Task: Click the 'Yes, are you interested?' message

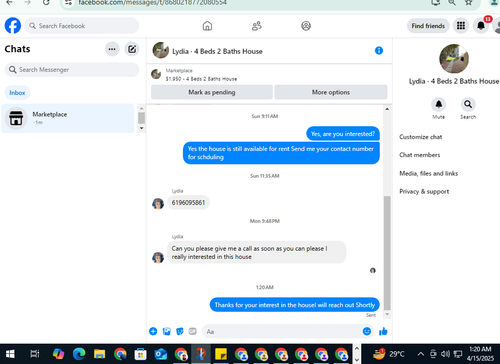Action: 343,134
